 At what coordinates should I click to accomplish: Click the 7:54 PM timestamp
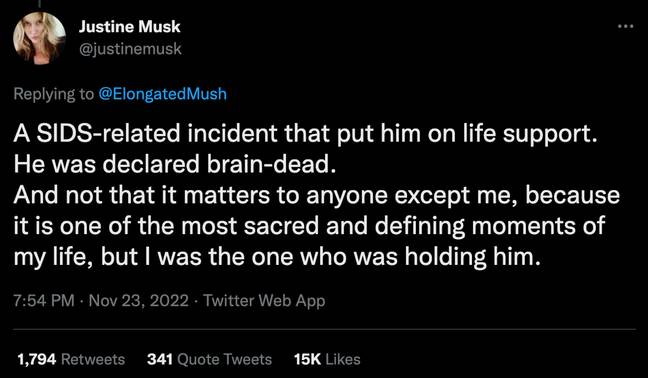point(44,300)
